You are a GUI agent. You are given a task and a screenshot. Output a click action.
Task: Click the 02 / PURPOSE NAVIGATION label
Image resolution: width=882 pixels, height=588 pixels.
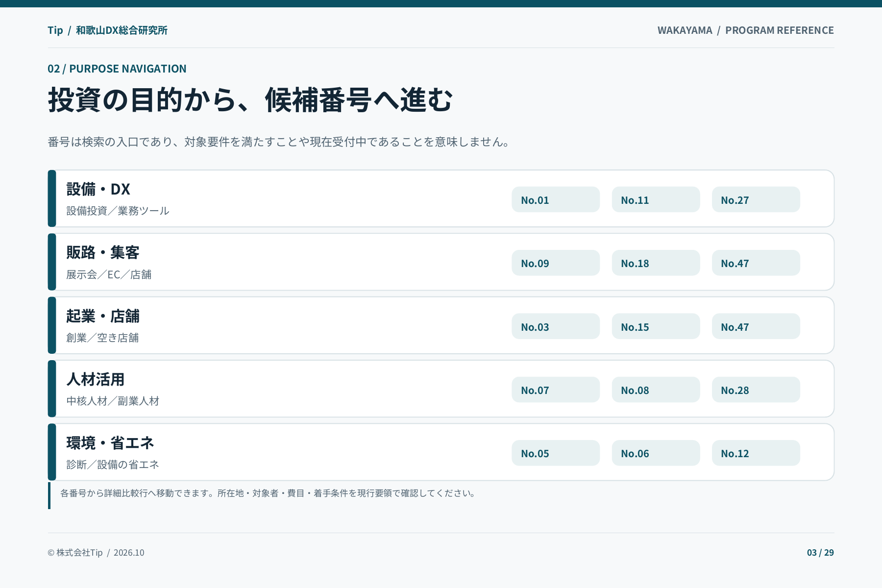[117, 69]
